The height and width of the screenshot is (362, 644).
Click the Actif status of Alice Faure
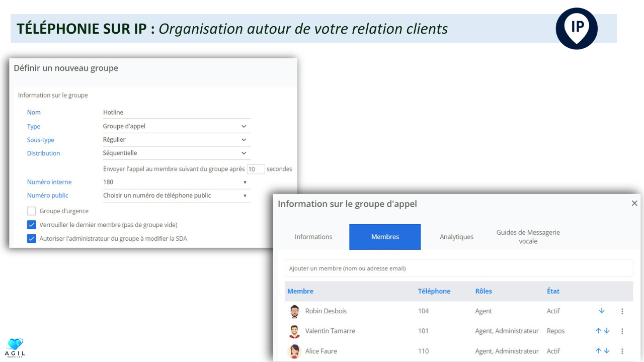coord(553,351)
